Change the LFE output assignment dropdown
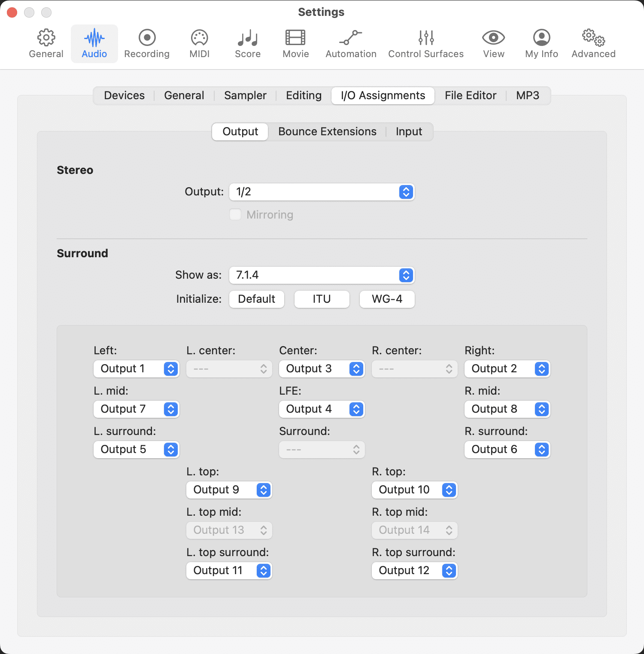 click(x=322, y=409)
